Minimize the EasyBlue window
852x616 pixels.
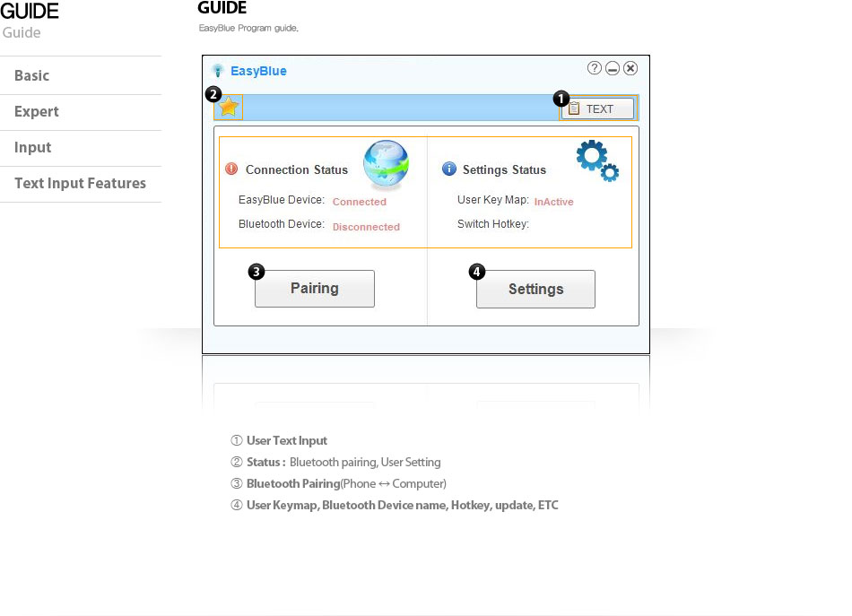tap(613, 68)
